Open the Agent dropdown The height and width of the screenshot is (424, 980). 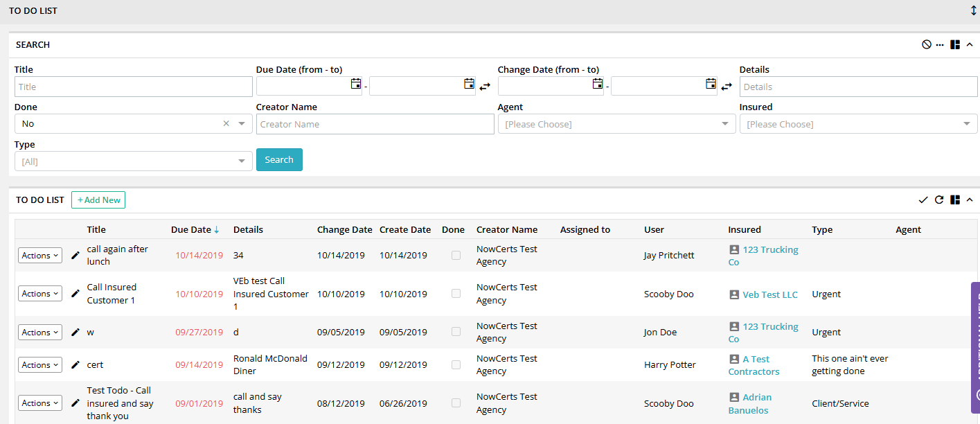[616, 124]
